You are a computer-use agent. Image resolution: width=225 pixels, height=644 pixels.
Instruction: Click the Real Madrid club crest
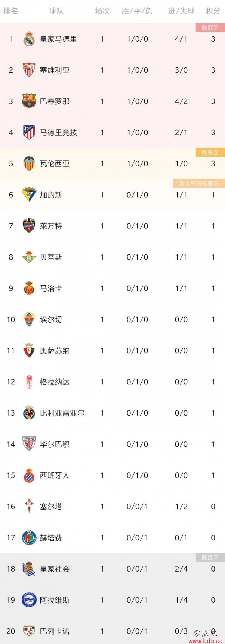[29, 39]
